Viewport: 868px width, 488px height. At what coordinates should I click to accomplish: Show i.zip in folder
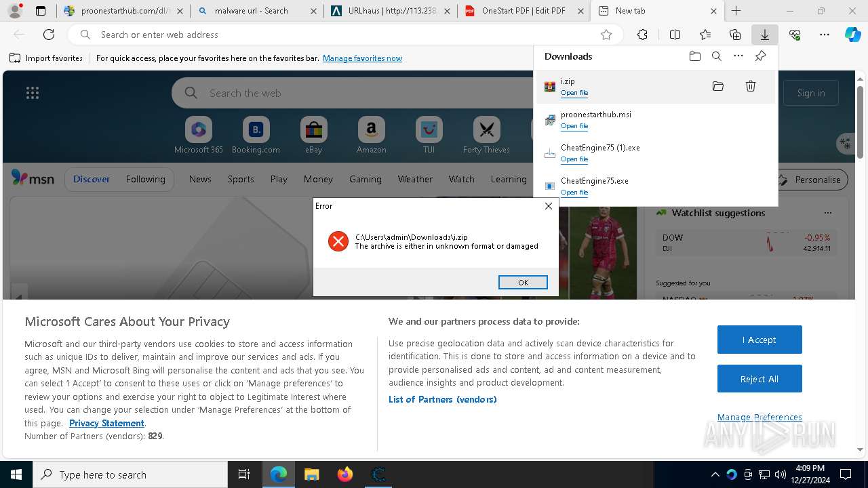pos(718,86)
